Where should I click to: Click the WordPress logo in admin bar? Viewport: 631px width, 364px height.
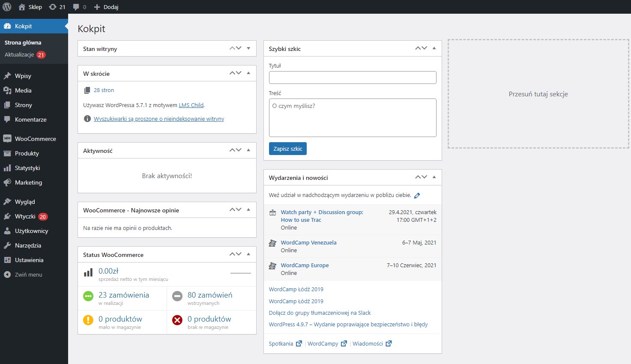click(x=7, y=7)
